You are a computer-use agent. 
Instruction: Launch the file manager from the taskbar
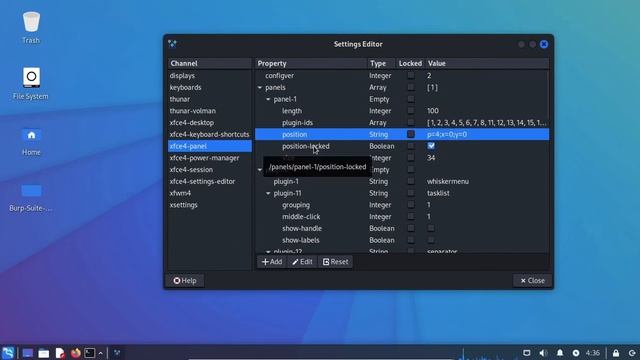pos(44,353)
